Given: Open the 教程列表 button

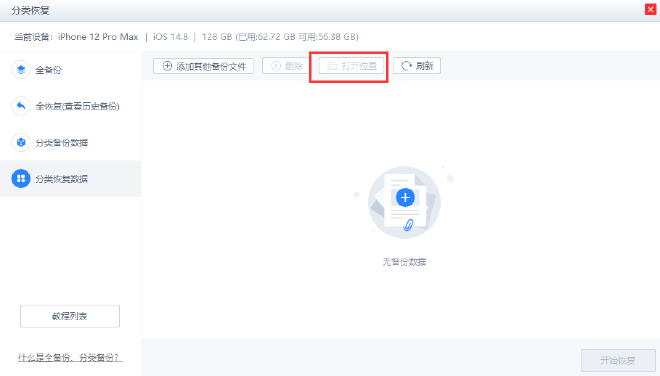Looking at the screenshot, I should point(70,316).
